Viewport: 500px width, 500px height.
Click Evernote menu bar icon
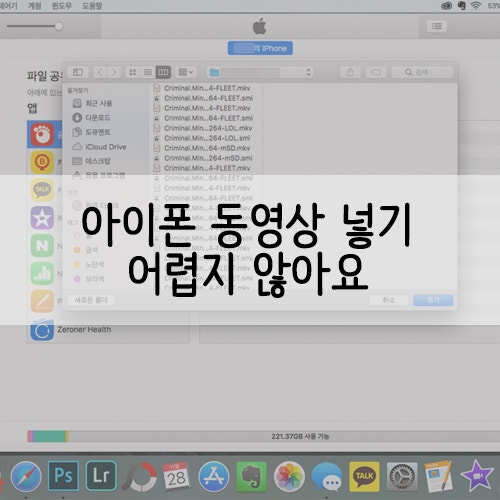click(462, 6)
